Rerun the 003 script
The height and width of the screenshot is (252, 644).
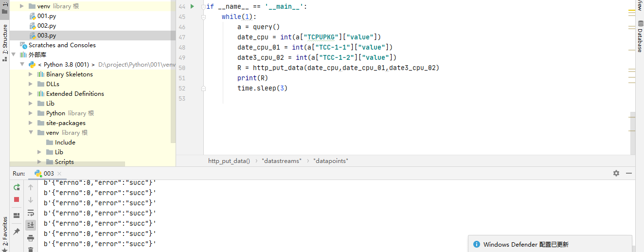(17, 187)
